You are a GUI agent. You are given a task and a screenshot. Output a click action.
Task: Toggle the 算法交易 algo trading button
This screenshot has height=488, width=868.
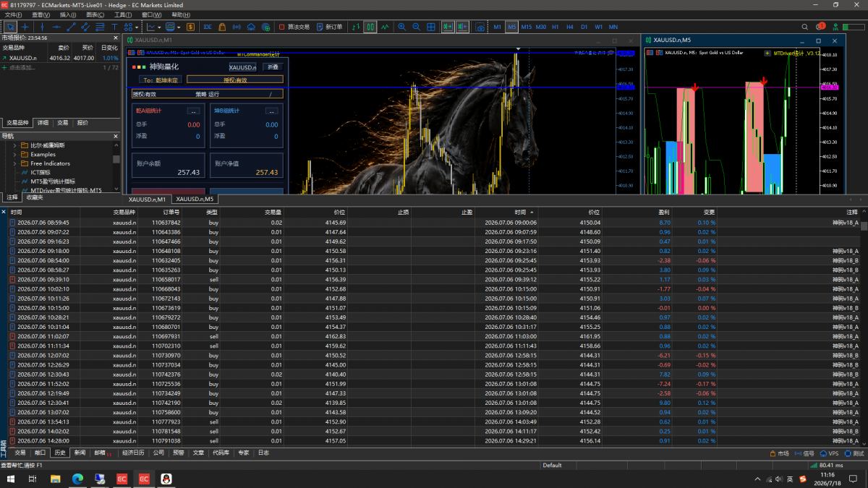click(294, 27)
